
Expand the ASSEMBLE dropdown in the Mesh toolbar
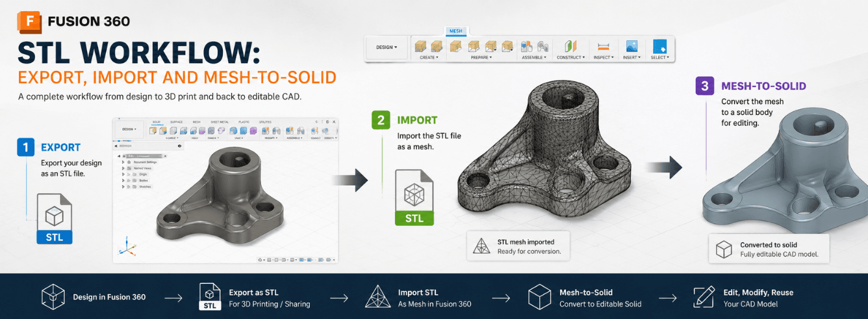tap(534, 57)
